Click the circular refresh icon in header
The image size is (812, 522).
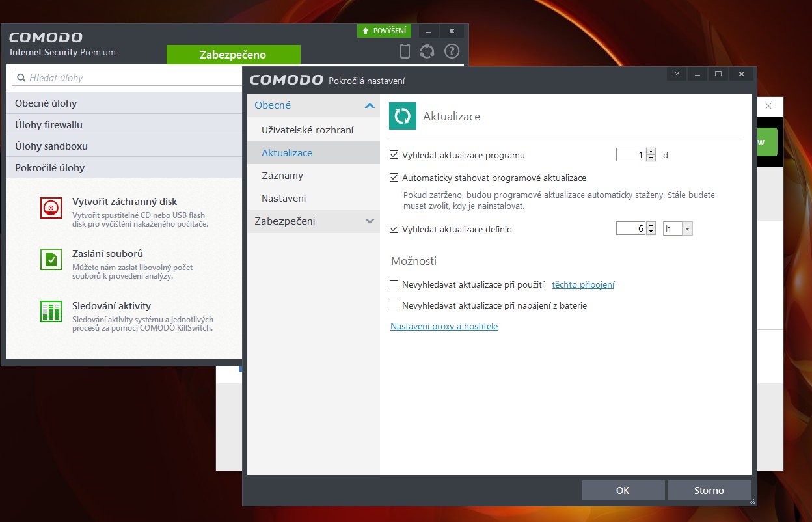point(427,51)
